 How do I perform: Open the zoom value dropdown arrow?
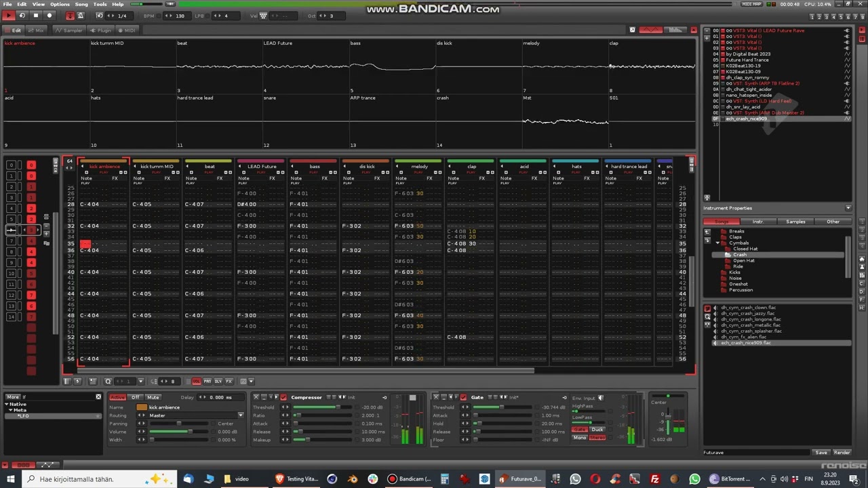point(140,382)
